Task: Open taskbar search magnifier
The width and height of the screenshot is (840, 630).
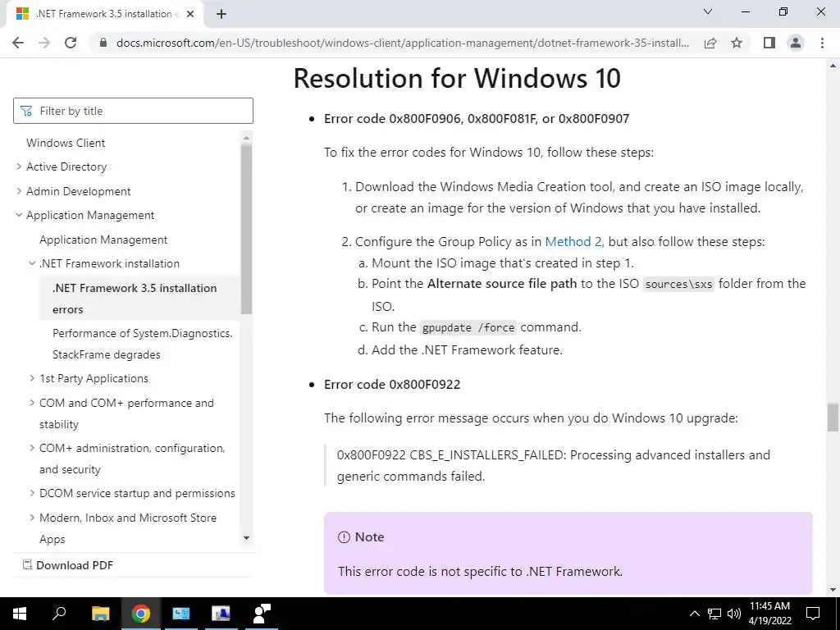Action: 59,614
